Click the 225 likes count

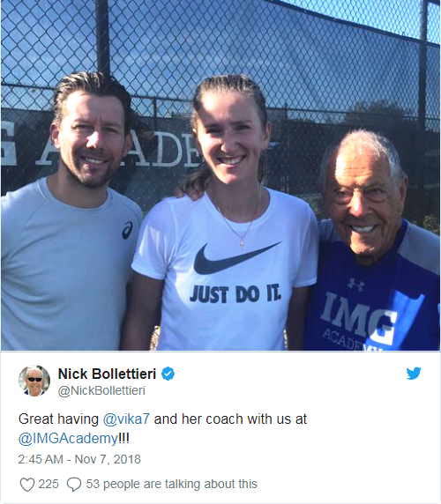click(49, 484)
